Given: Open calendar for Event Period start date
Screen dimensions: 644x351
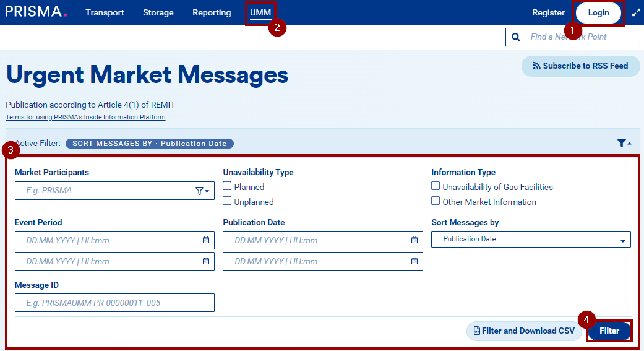Looking at the screenshot, I should tap(206, 240).
